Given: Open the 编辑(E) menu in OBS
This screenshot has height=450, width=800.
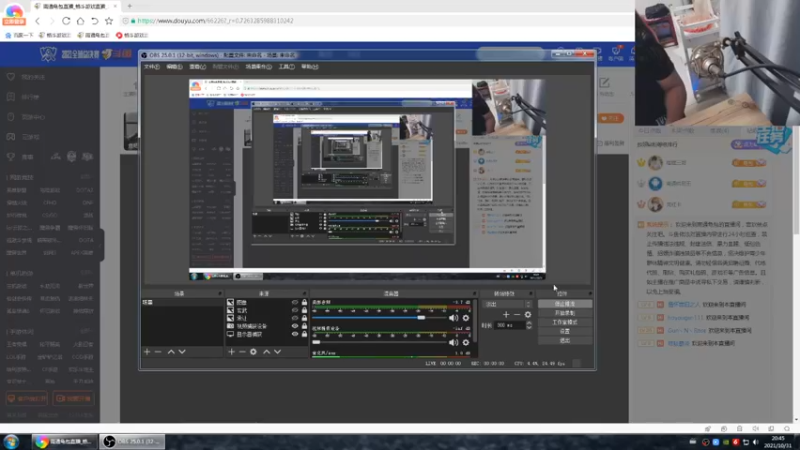Looking at the screenshot, I should 174,67.
